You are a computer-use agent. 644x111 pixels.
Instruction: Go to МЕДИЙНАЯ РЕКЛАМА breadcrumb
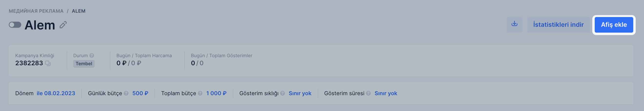(36, 11)
